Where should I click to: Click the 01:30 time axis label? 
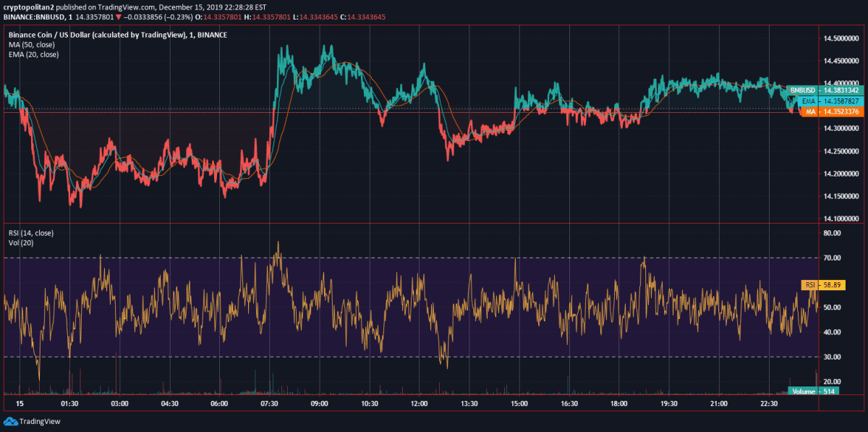point(69,404)
